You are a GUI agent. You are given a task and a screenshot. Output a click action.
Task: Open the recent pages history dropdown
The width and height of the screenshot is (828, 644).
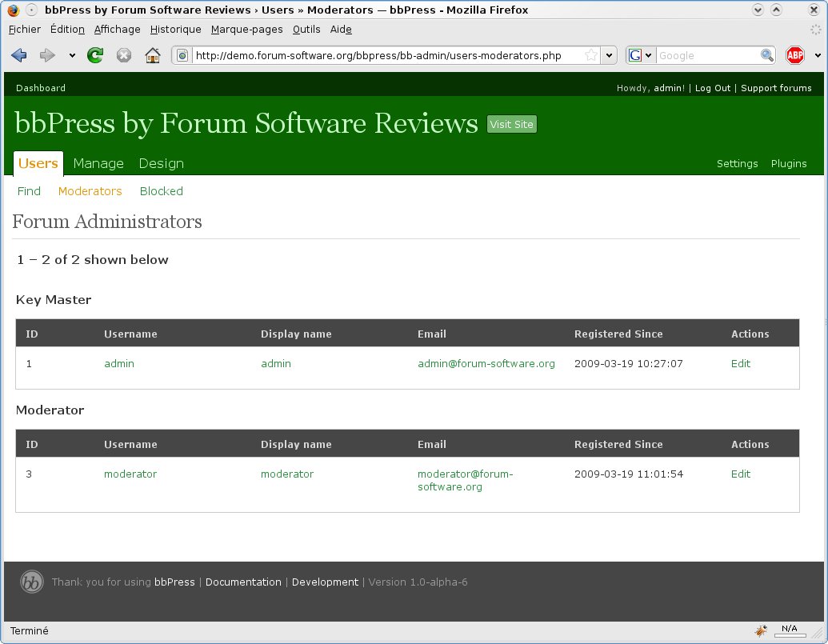(x=72, y=55)
